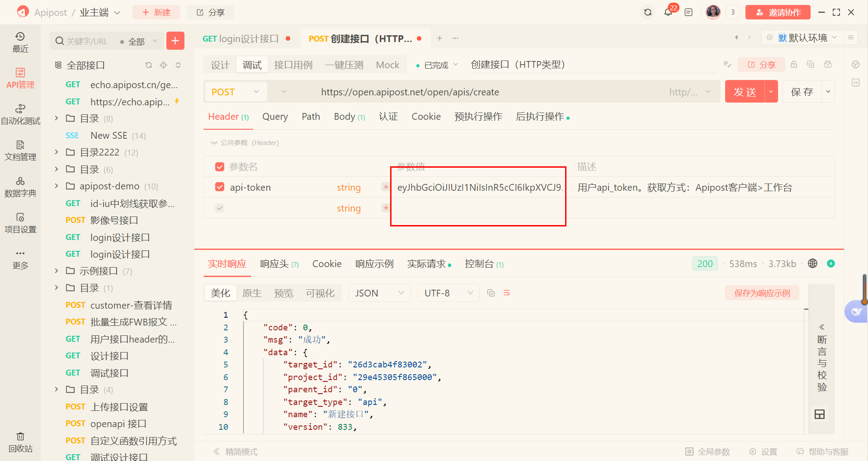Open the 全部 filter dropdown
The width and height of the screenshot is (868, 461).
pyautogui.click(x=139, y=42)
